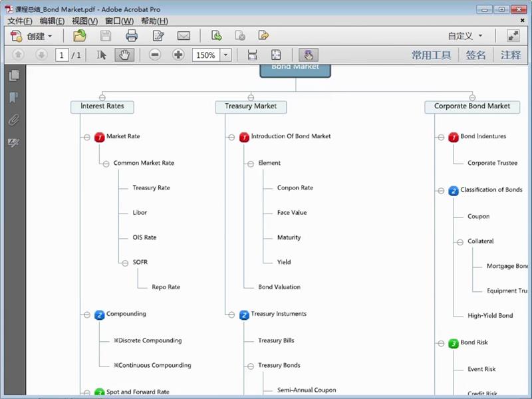This screenshot has height=399, width=532.
Task: Expand the 创建 (Create) dropdown
Action: coord(31,36)
